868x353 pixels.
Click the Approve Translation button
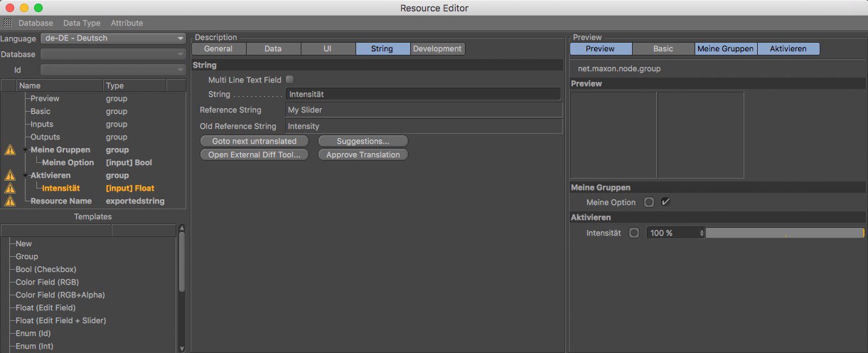(x=363, y=154)
